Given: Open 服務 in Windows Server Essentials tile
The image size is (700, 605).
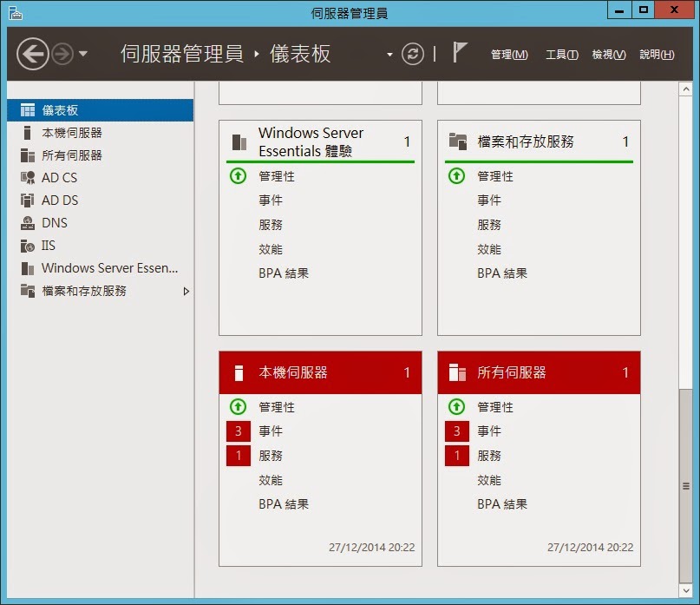Looking at the screenshot, I should 271,225.
